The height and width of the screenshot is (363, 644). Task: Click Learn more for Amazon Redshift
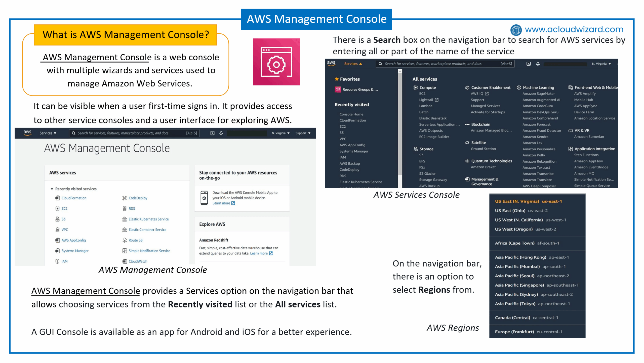click(x=261, y=253)
